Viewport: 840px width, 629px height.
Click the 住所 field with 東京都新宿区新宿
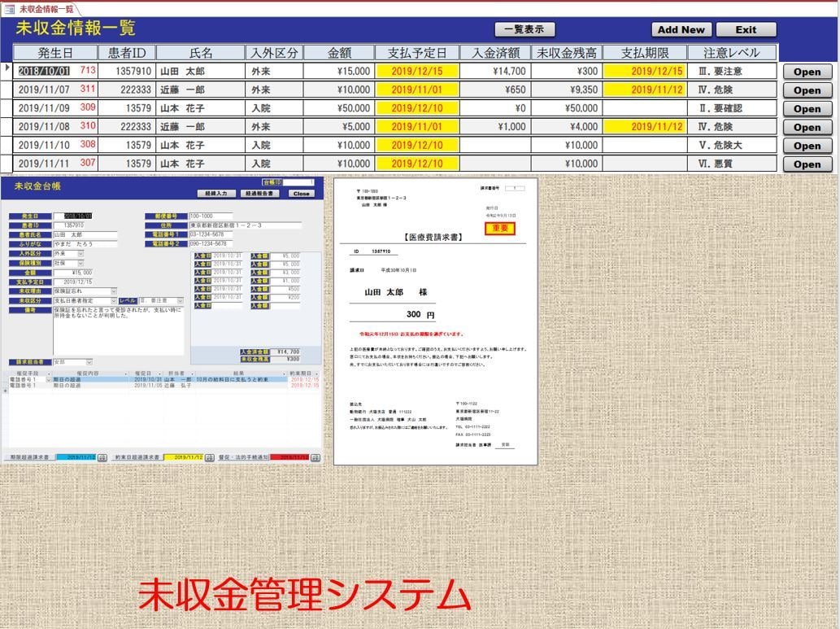pos(245,225)
